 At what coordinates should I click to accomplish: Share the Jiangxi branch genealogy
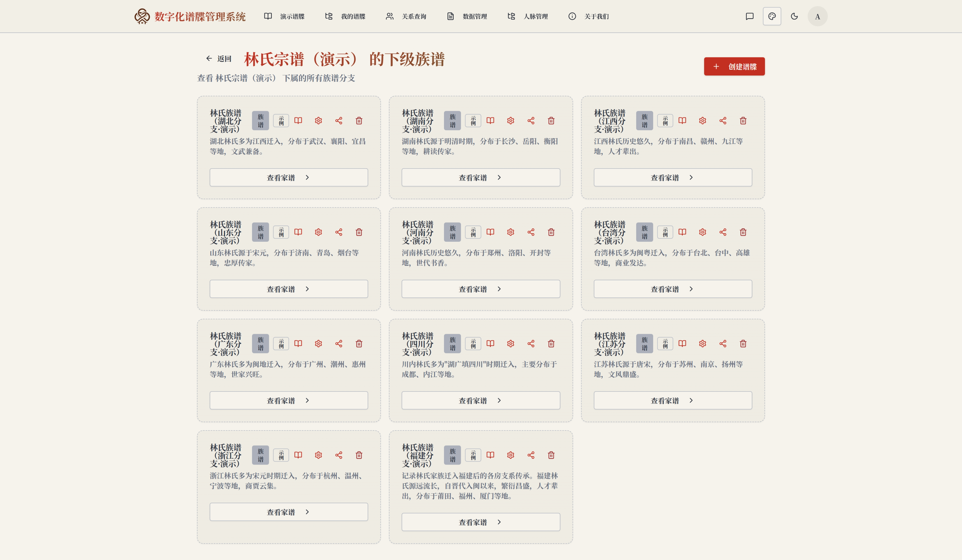click(723, 121)
